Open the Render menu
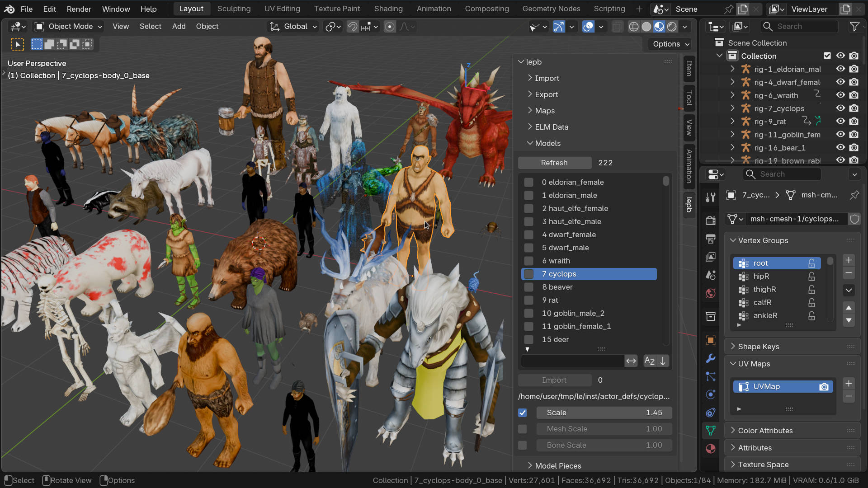Screen dimensions: 868x488 point(79,9)
